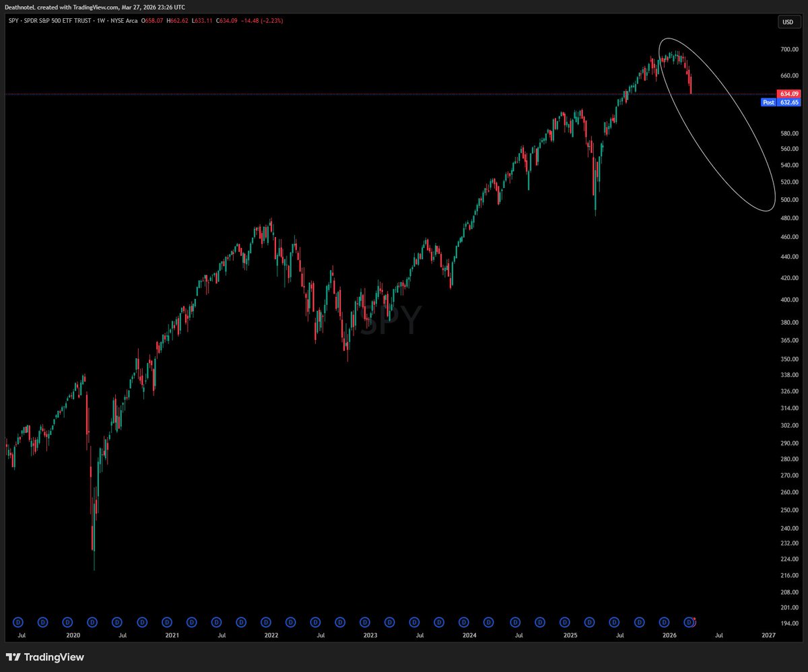This screenshot has height=672, width=808.
Task: Click the 2027 time axis label
Action: (768, 635)
